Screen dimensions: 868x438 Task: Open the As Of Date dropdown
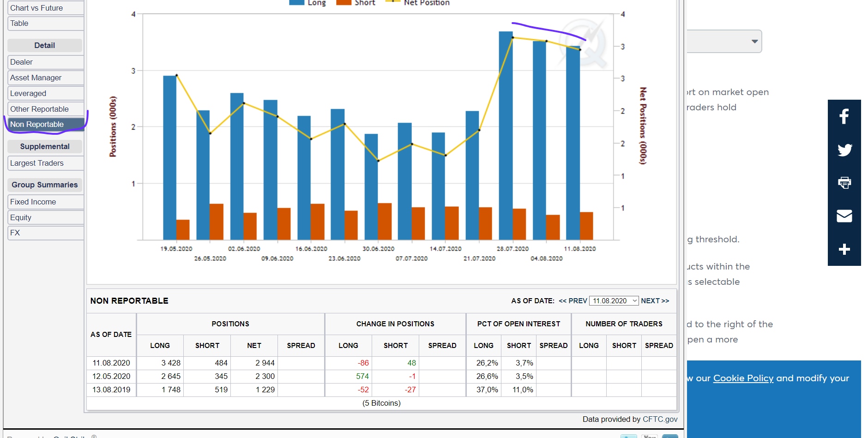pos(614,301)
